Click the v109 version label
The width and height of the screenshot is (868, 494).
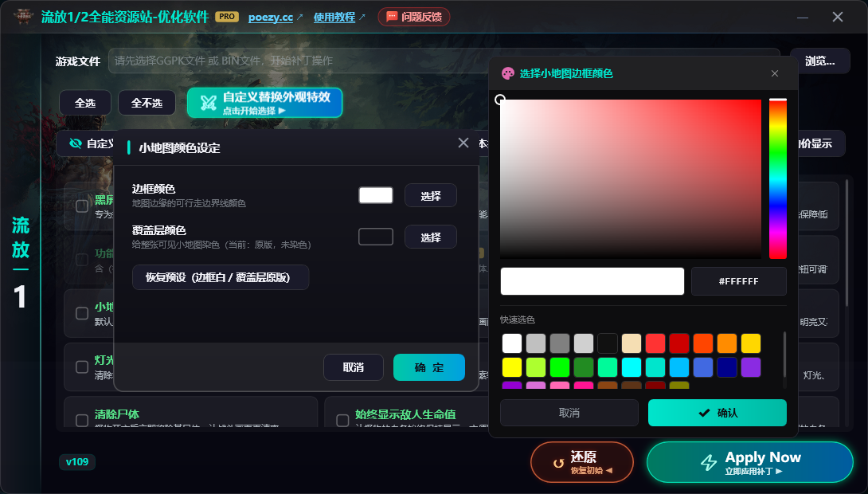click(x=77, y=462)
